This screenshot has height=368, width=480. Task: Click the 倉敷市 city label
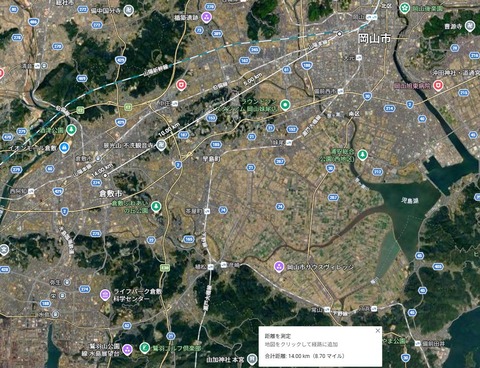coord(110,193)
